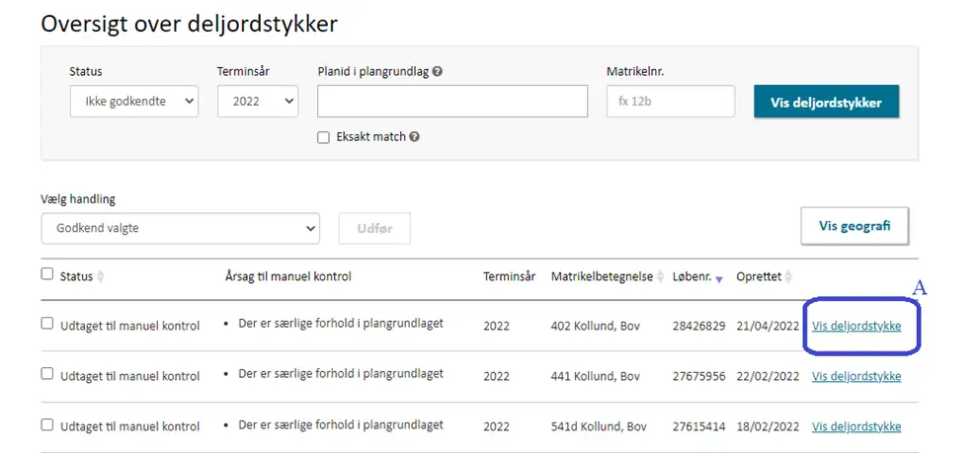Click help icon next to Planid i plangrundlag
The image size is (980, 454).
437,72
